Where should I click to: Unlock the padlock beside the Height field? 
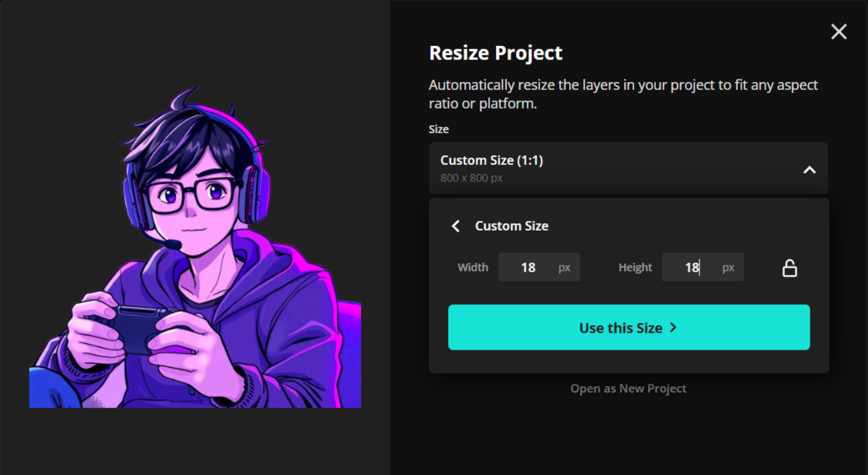click(789, 268)
